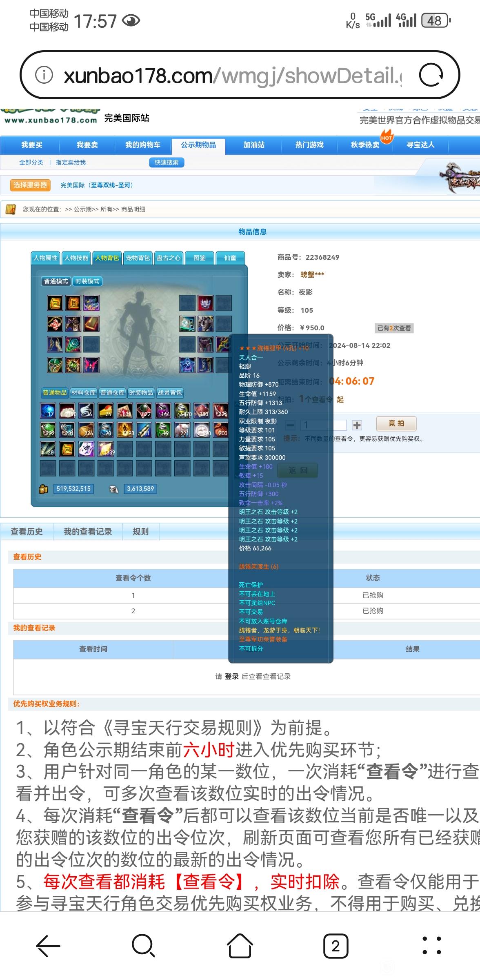The image size is (480, 980).
Task: Click the white wing item with count 36
Action: point(86,410)
